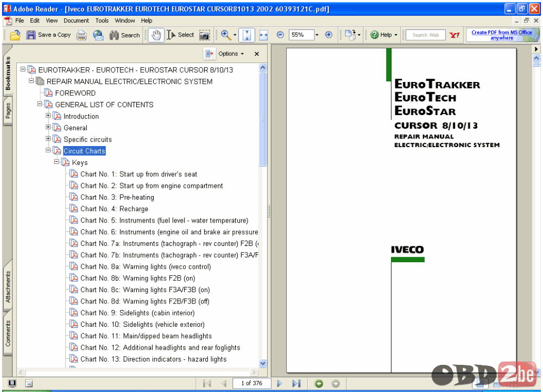Click green Previous View button
This screenshot has width=543, height=392.
tap(319, 383)
